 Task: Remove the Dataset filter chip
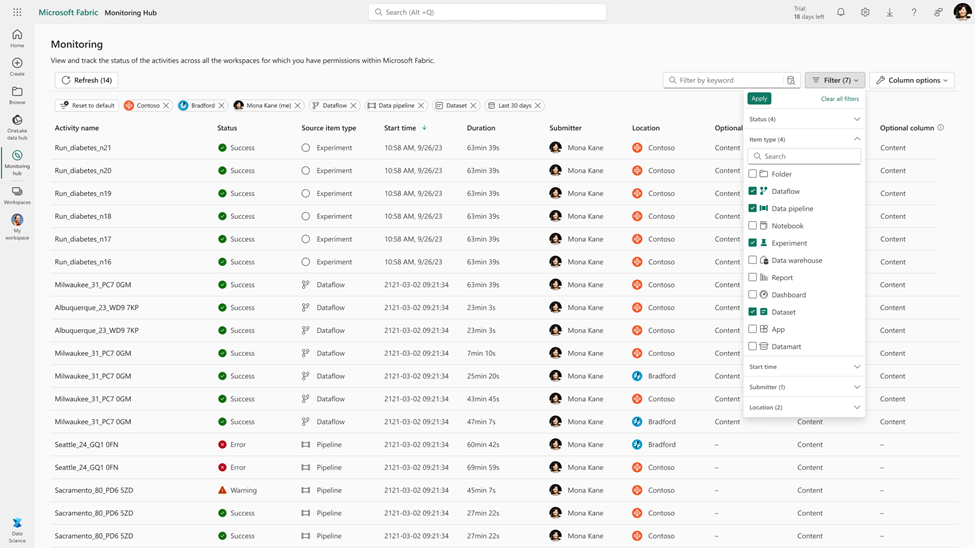coord(473,106)
